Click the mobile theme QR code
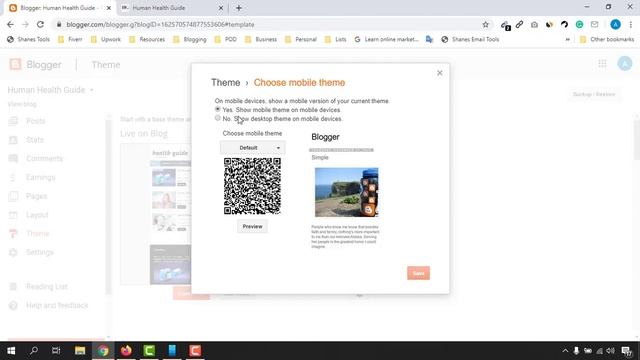Image resolution: width=640 pixels, height=360 pixels. (x=252, y=186)
